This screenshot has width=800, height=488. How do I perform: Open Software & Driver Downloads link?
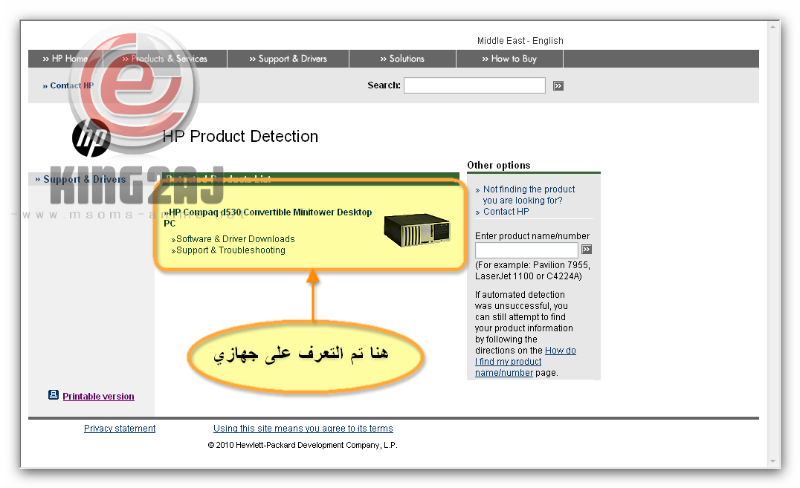(235, 239)
